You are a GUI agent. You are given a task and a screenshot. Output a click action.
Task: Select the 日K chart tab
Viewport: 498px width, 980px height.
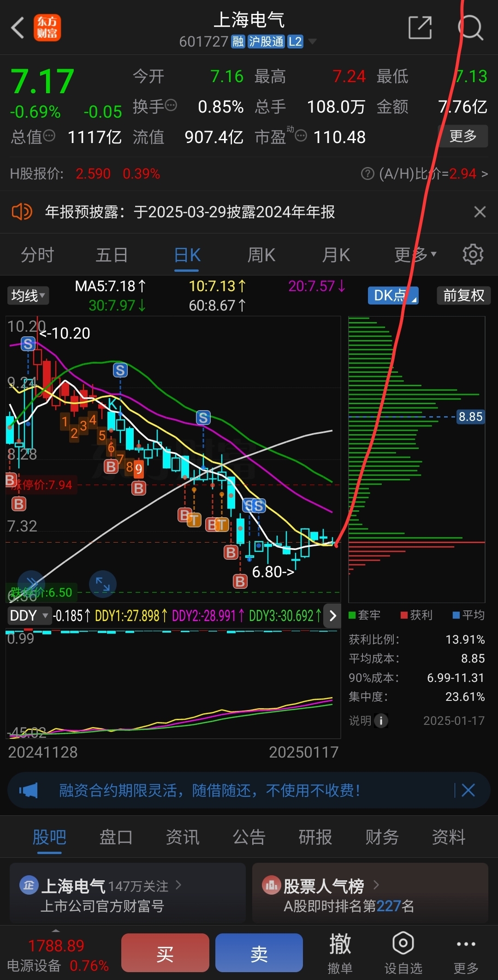coord(187,255)
